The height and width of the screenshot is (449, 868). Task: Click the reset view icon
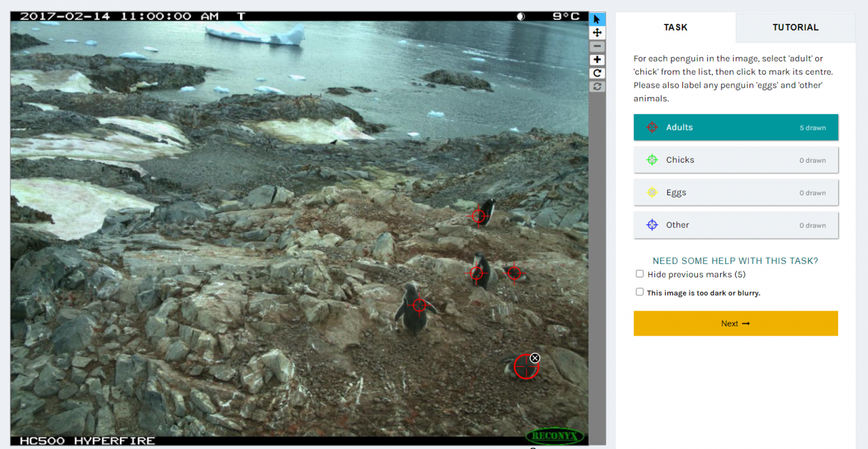(x=597, y=87)
